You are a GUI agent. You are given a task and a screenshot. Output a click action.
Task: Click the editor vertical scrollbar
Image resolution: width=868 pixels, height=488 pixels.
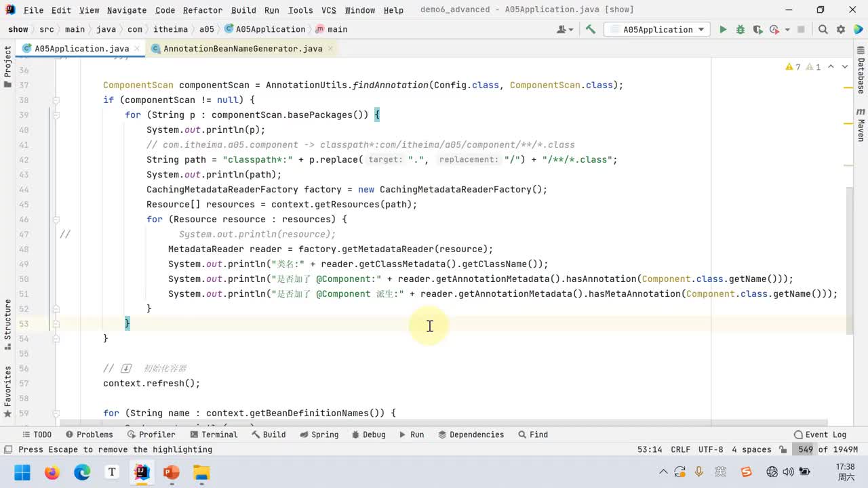850,260
